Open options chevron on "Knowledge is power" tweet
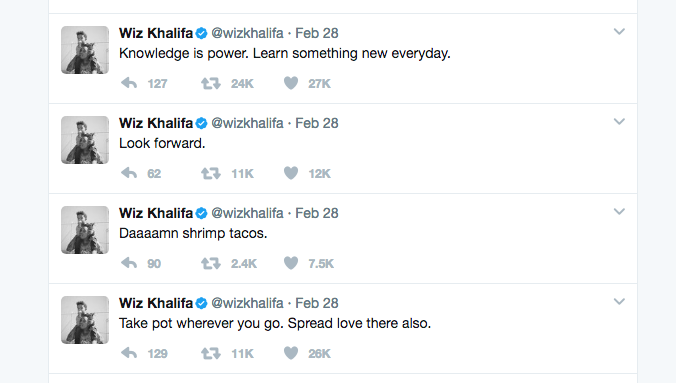Screen dimensions: 676x383 pos(619,31)
